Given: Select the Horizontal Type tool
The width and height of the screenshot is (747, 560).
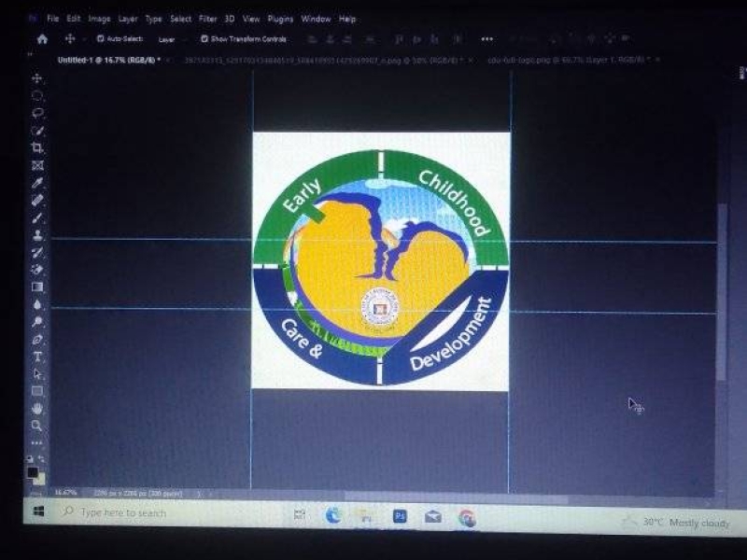Looking at the screenshot, I should [x=37, y=357].
